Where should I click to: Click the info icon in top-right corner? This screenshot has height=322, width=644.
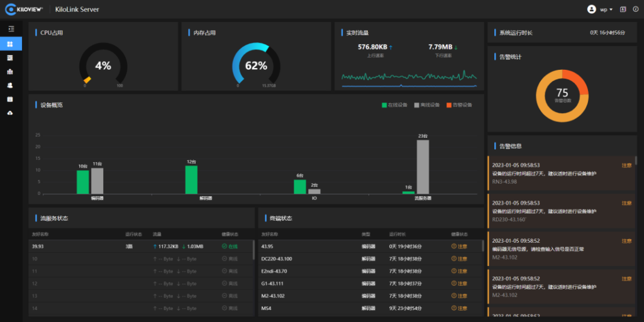(636, 9)
